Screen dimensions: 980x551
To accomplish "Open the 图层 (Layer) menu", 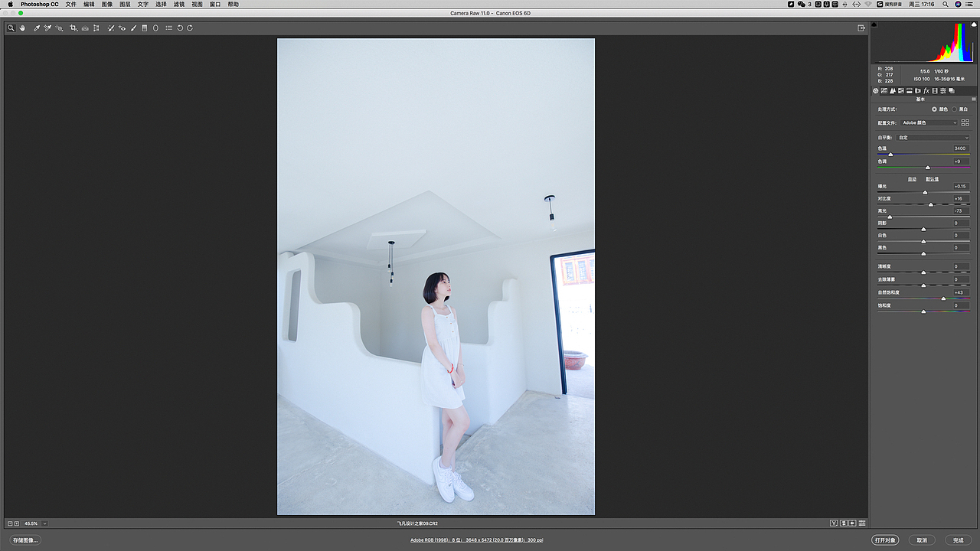I will pos(125,5).
